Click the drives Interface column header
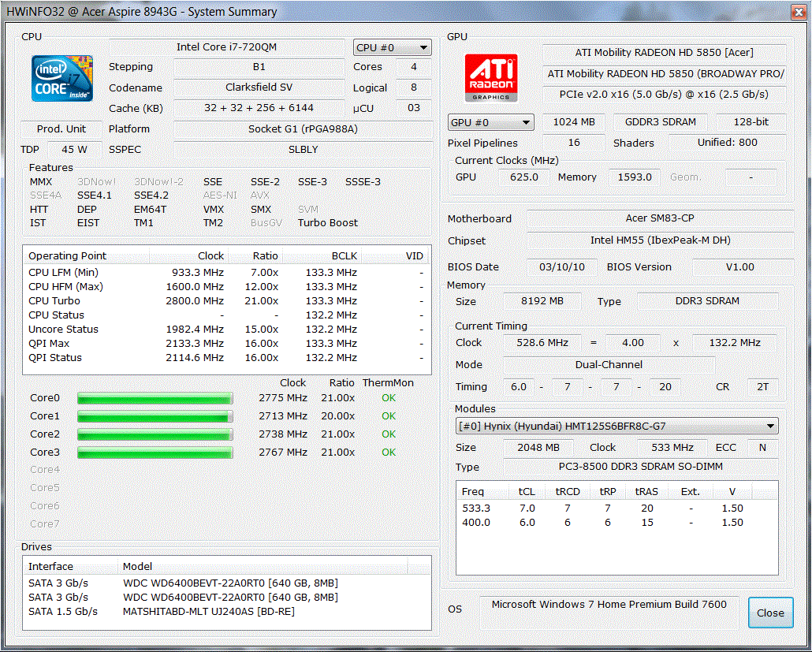The width and height of the screenshot is (812, 652). 71,567
